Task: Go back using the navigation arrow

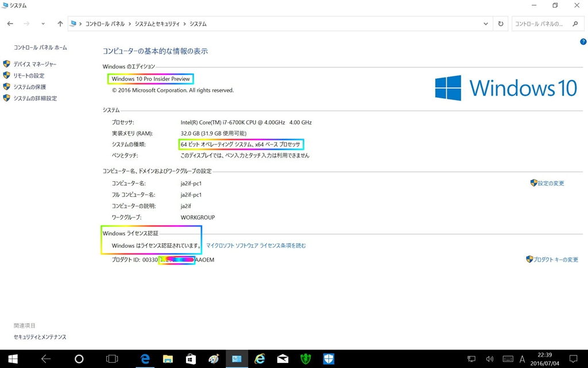Action: (10, 24)
